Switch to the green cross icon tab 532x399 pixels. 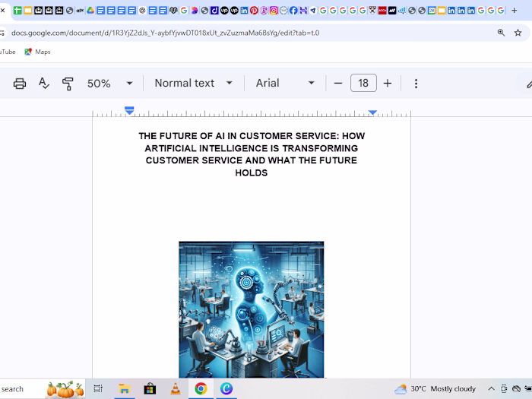(17, 11)
